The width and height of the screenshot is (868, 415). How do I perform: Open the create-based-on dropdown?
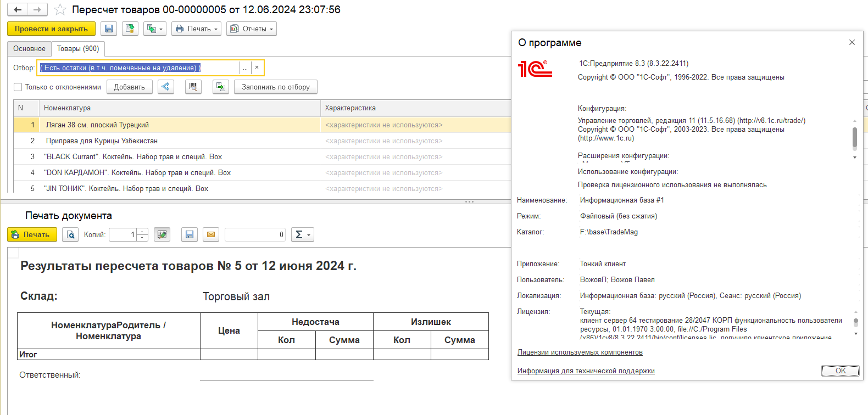click(155, 29)
